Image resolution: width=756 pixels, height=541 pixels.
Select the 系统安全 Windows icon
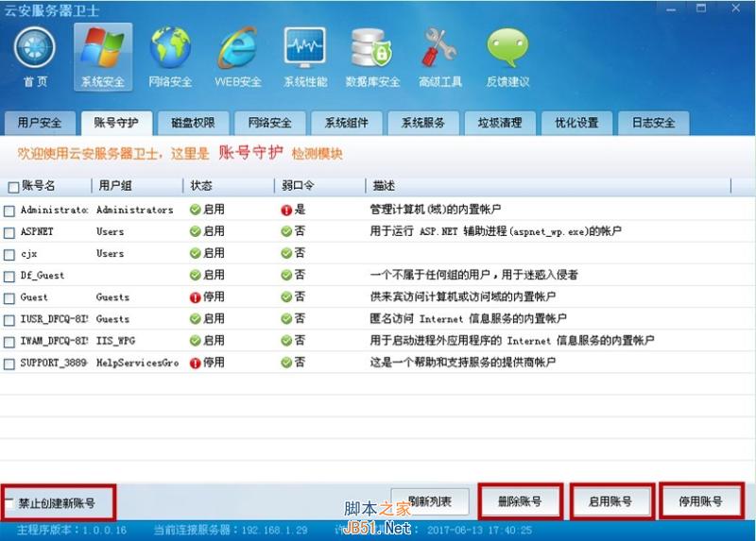[x=102, y=50]
